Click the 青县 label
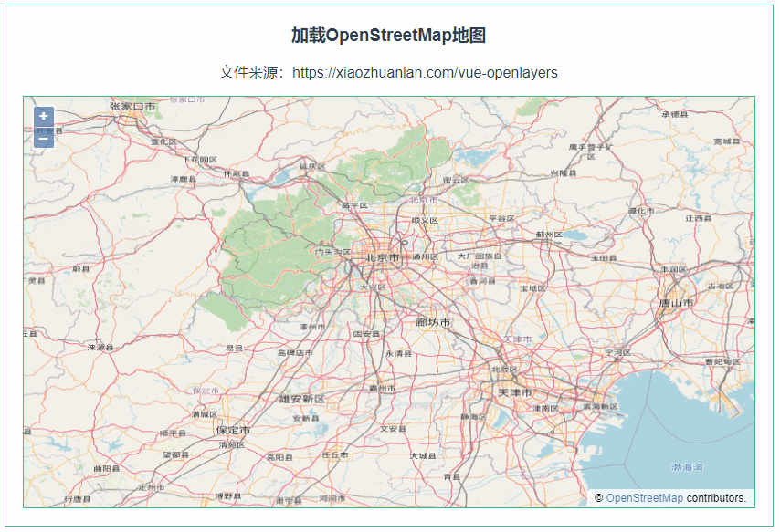Viewport: 780px width, 532px height. 452,476
